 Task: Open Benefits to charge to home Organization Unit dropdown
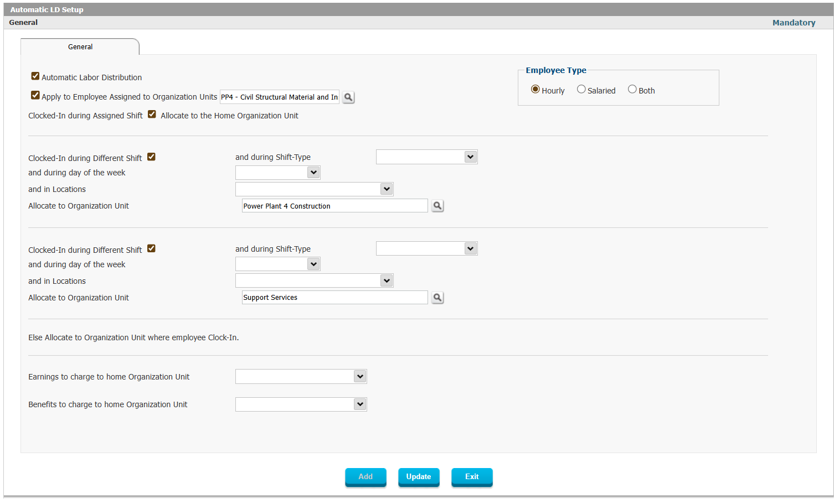(x=301, y=404)
